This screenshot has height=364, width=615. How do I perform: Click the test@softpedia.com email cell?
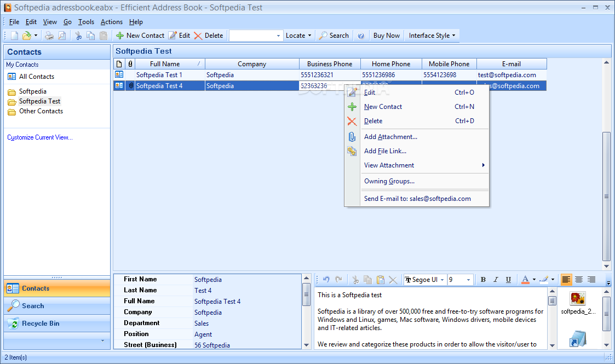click(511, 75)
